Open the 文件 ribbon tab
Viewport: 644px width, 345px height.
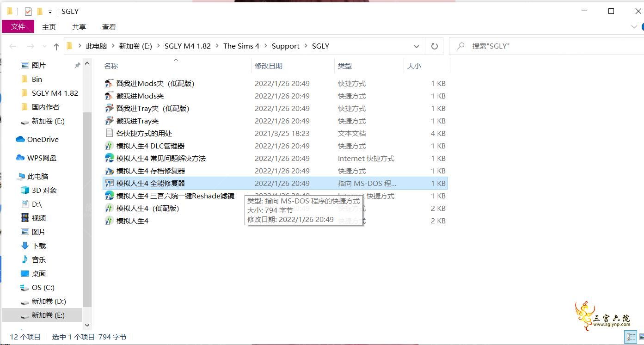pyautogui.click(x=18, y=27)
